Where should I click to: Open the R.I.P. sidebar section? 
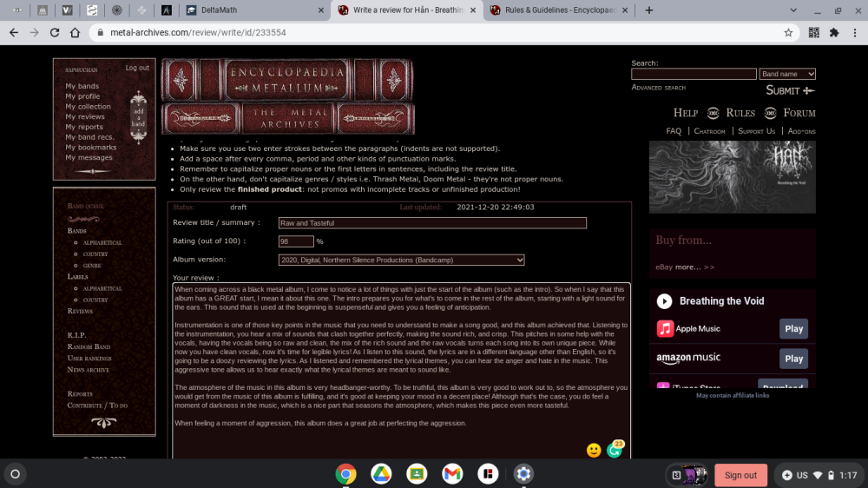pyautogui.click(x=76, y=335)
